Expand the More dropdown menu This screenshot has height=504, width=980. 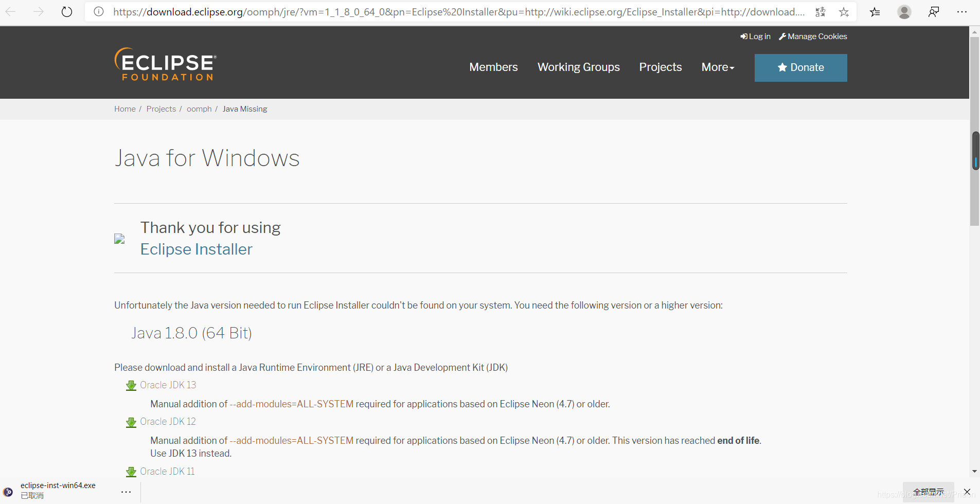pyautogui.click(x=718, y=67)
